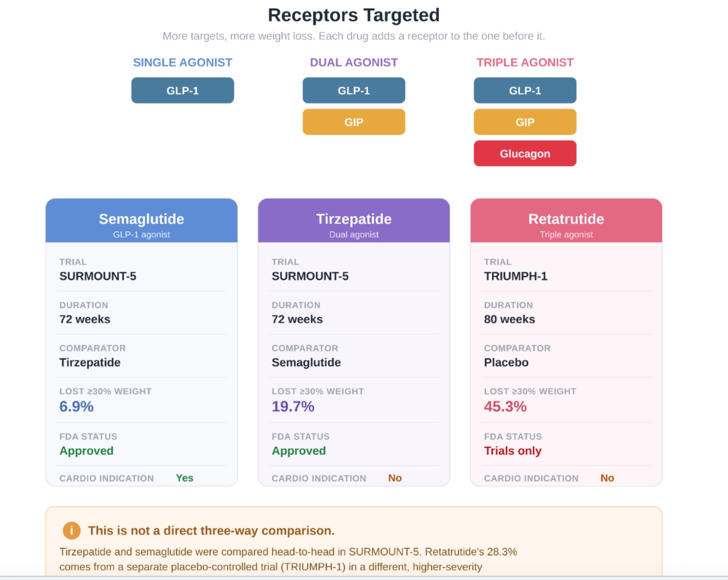Click the TRIPLE AGONIST column heading
The width and height of the screenshot is (728, 580).
[525, 63]
